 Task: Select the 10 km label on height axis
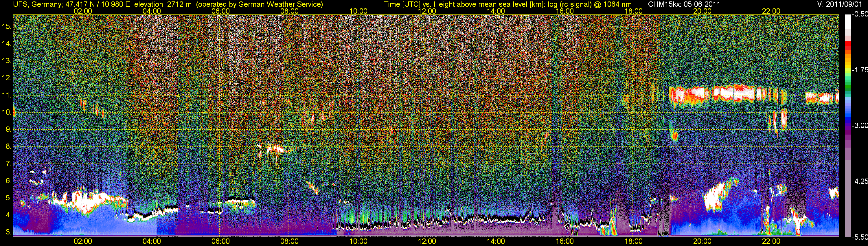click(x=6, y=112)
